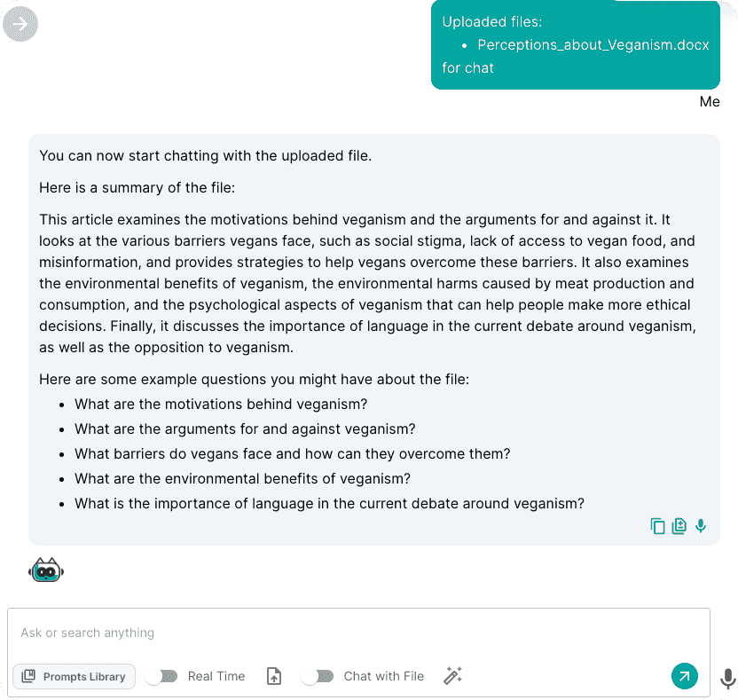Export the response to a document
The image size is (738, 700).
(679, 525)
